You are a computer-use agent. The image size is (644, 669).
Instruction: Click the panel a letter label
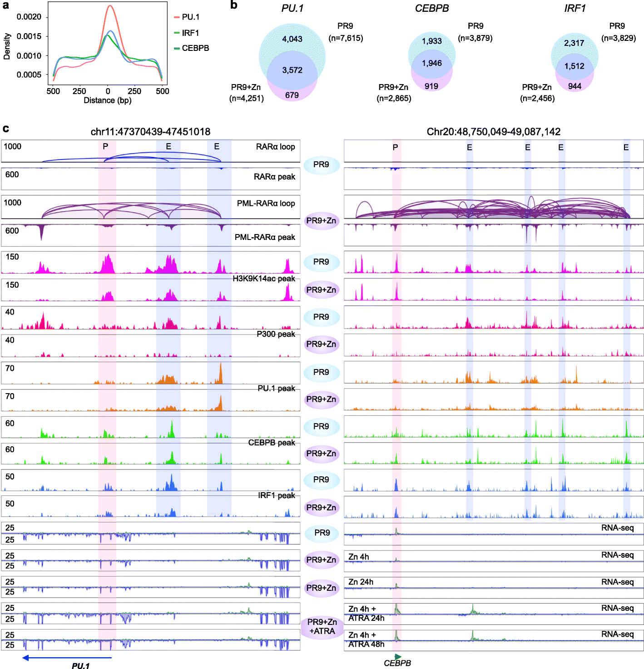click(x=5, y=5)
